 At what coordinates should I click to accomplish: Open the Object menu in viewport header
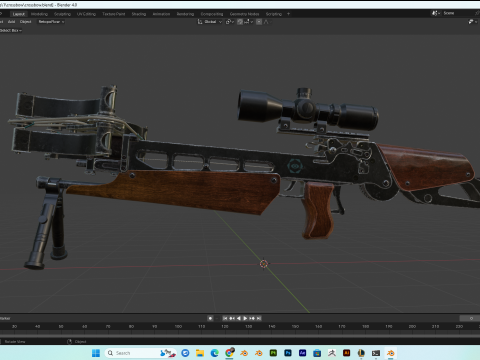pos(25,22)
